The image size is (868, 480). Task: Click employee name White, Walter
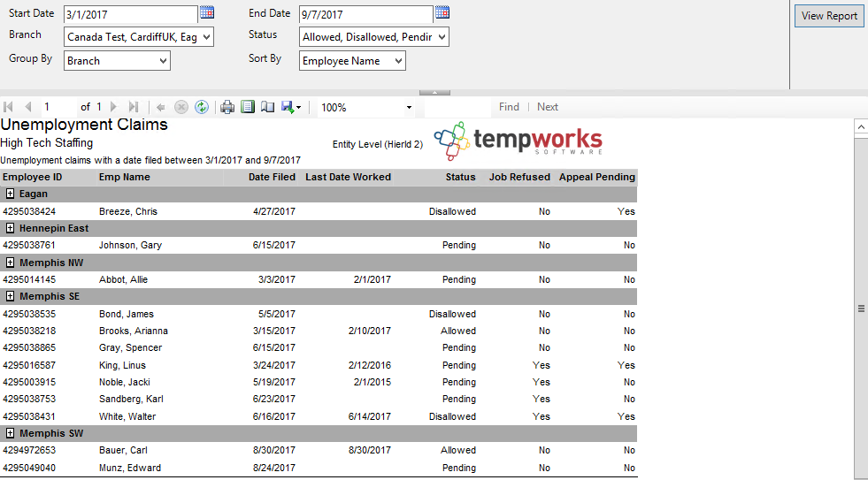[127, 416]
